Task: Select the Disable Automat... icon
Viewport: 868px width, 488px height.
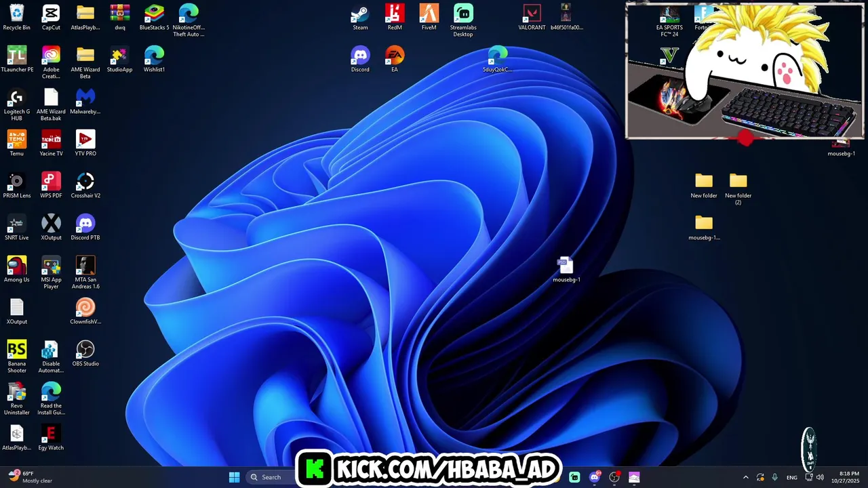Action: coord(51,357)
